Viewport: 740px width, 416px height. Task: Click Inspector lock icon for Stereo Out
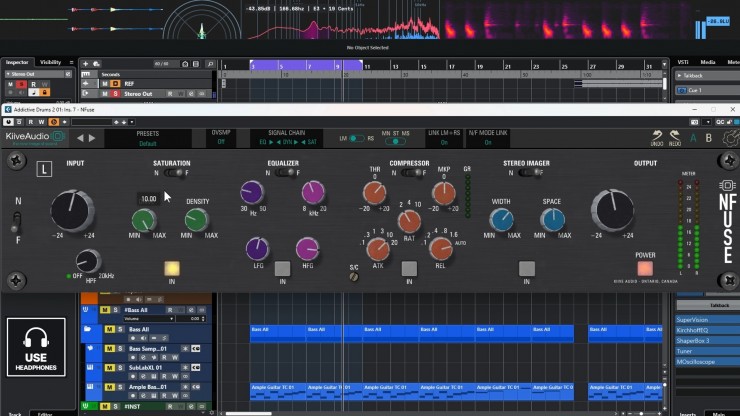click(x=44, y=93)
